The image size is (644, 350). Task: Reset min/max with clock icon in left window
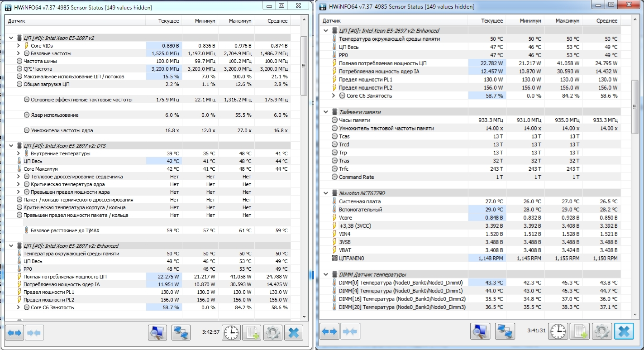click(x=231, y=333)
